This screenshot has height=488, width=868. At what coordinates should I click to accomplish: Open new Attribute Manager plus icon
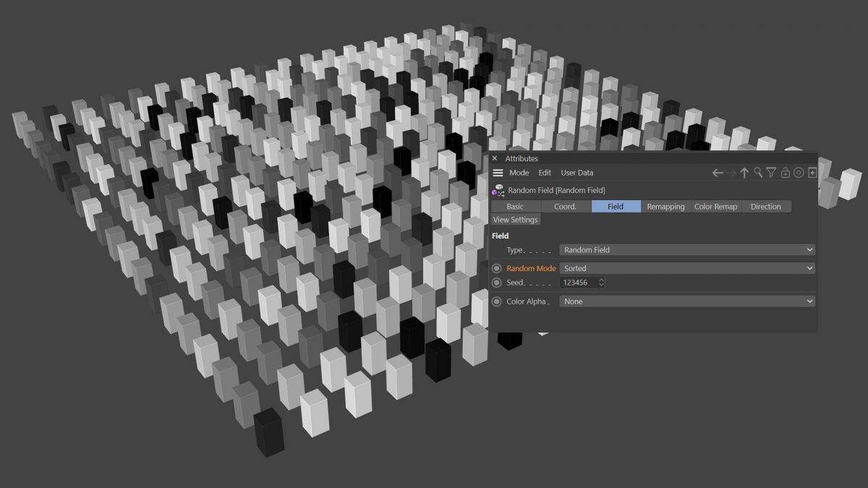click(812, 173)
